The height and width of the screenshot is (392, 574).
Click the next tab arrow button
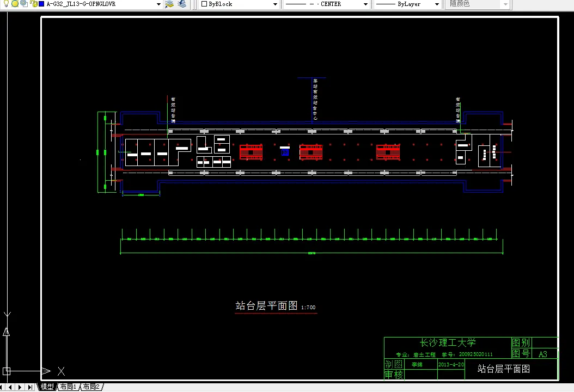20,387
